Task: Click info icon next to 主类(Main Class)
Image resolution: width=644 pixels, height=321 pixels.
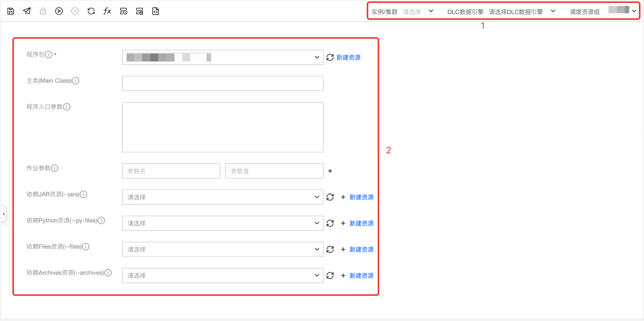Action: pyautogui.click(x=76, y=81)
